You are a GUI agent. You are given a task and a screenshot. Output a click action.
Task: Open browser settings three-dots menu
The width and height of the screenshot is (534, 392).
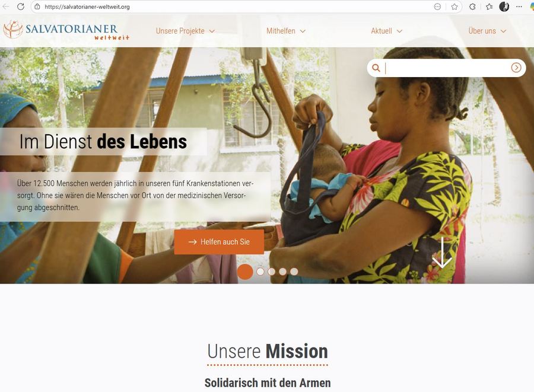pos(519,7)
